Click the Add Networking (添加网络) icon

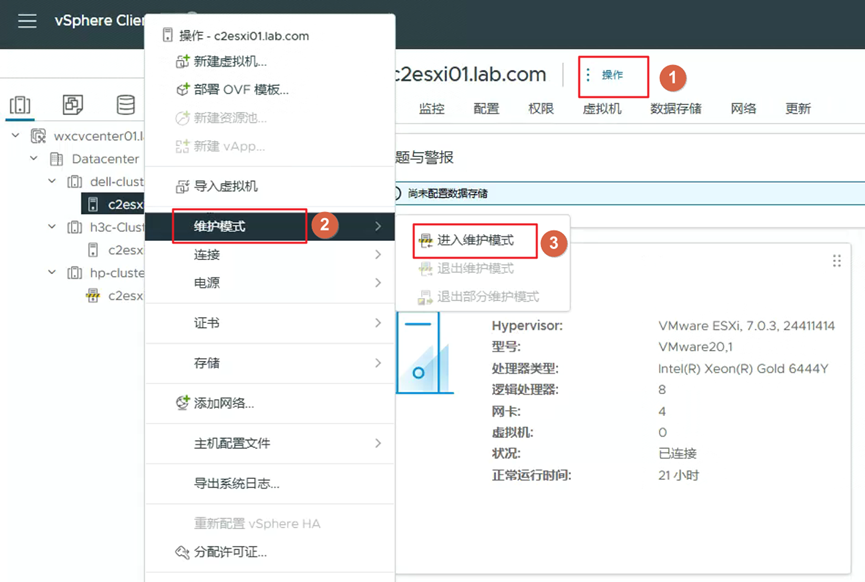click(183, 403)
